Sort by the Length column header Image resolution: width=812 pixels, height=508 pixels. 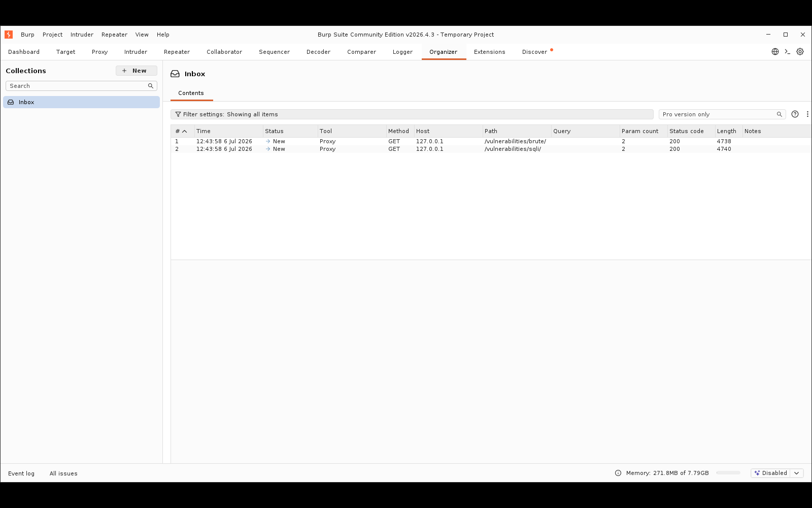click(x=729, y=131)
